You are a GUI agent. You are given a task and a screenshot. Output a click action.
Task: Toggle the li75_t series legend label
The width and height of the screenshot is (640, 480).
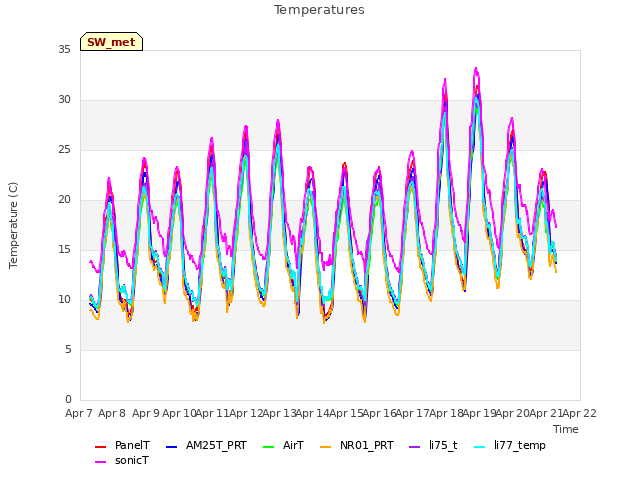coord(443,445)
